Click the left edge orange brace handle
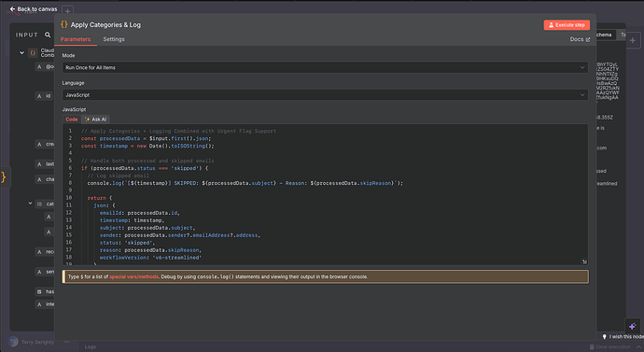Image resolution: width=644 pixels, height=352 pixels. (x=4, y=177)
